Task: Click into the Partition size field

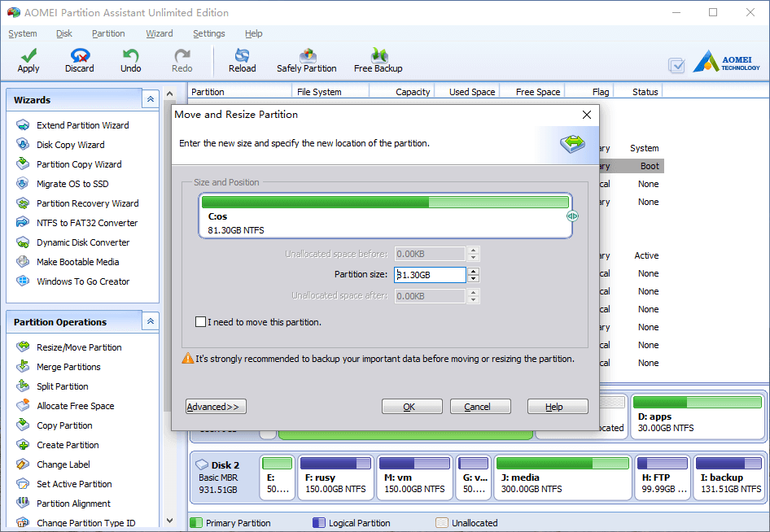Action: tap(430, 275)
